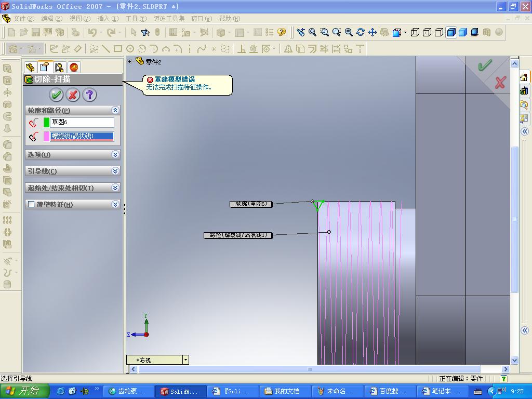Click the Line sketch tool
Image resolution: width=532 pixels, height=399 pixels.
point(106,49)
